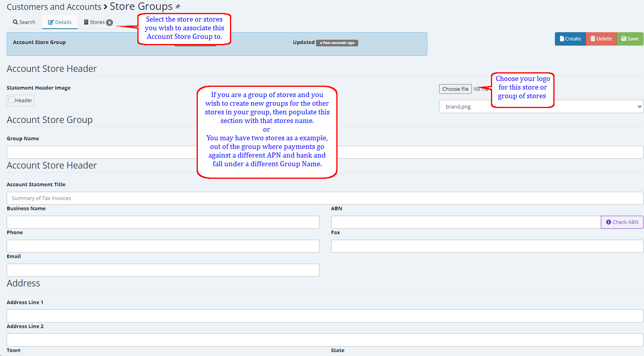This screenshot has width=644, height=356.
Task: Click the Group Name input field
Action: pyautogui.click(x=325, y=152)
